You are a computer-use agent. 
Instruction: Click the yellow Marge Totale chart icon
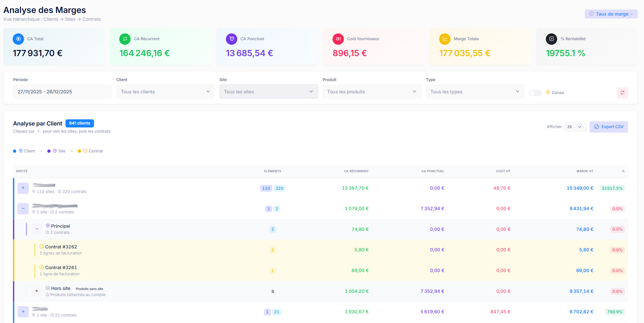445,39
